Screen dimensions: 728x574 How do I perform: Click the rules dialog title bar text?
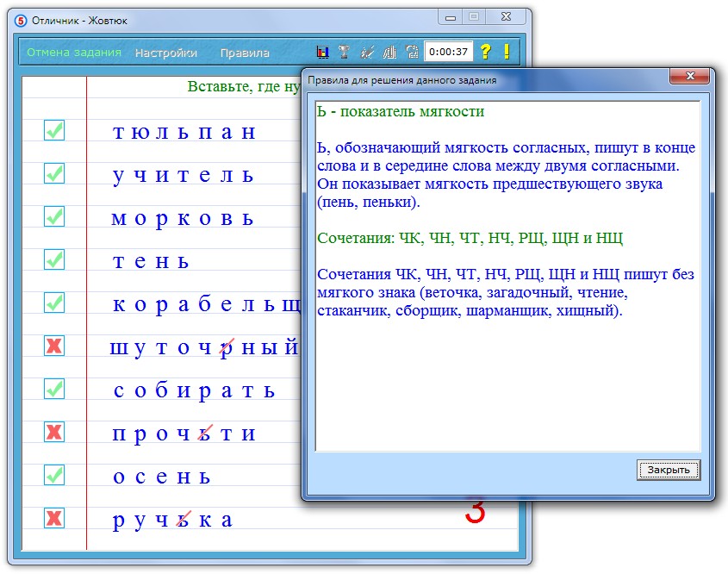[x=402, y=80]
